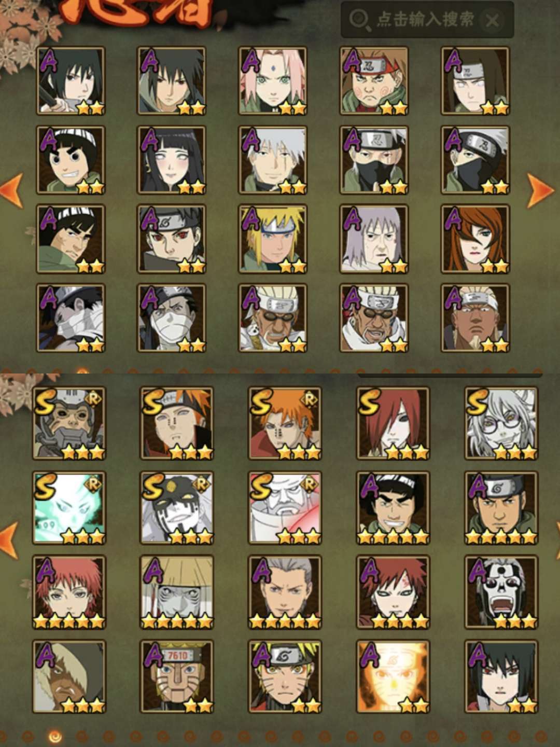Select red-haired Mei Terumi portrait
Screen dimensions: 560x747
pos(475,239)
